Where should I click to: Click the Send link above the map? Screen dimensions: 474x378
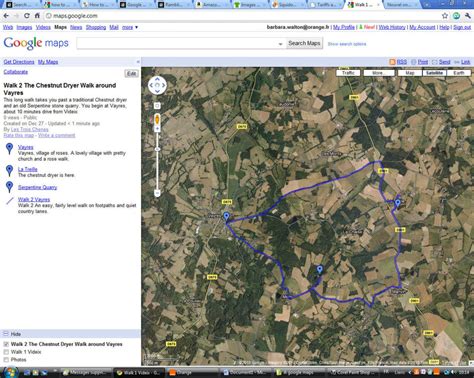(445, 62)
